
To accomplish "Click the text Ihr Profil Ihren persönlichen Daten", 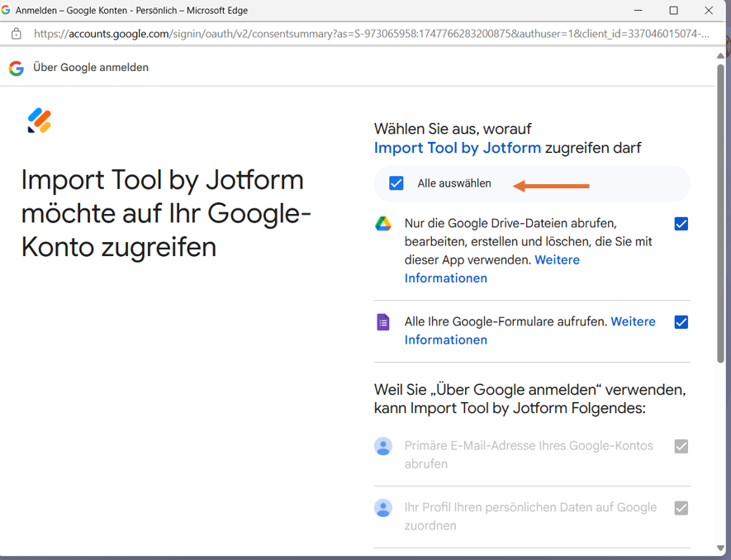I will click(530, 516).
